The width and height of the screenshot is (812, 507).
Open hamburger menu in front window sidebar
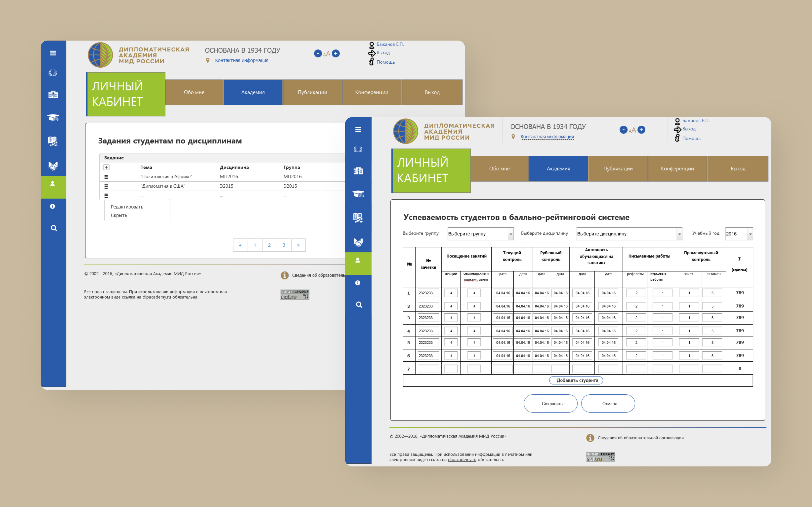[358, 129]
